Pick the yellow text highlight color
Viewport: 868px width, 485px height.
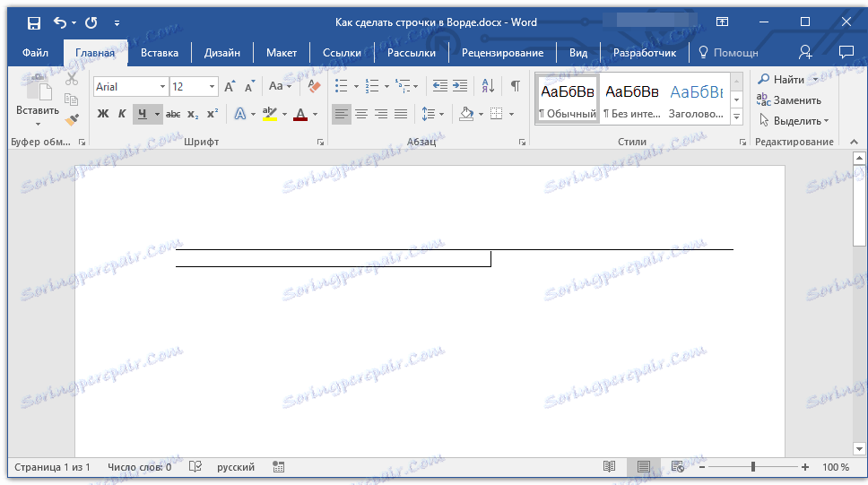pyautogui.click(x=270, y=114)
